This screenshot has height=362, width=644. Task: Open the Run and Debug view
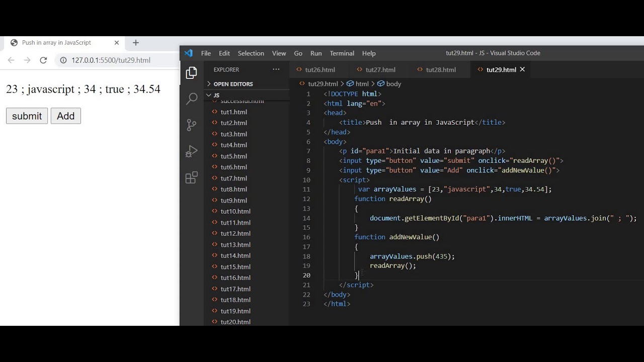(191, 151)
